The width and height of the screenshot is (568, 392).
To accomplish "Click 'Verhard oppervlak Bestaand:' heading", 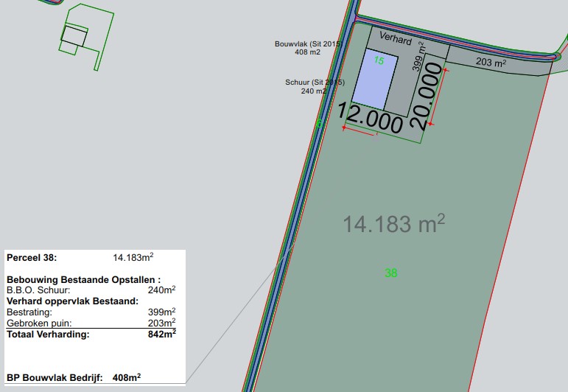I will click(x=72, y=301).
